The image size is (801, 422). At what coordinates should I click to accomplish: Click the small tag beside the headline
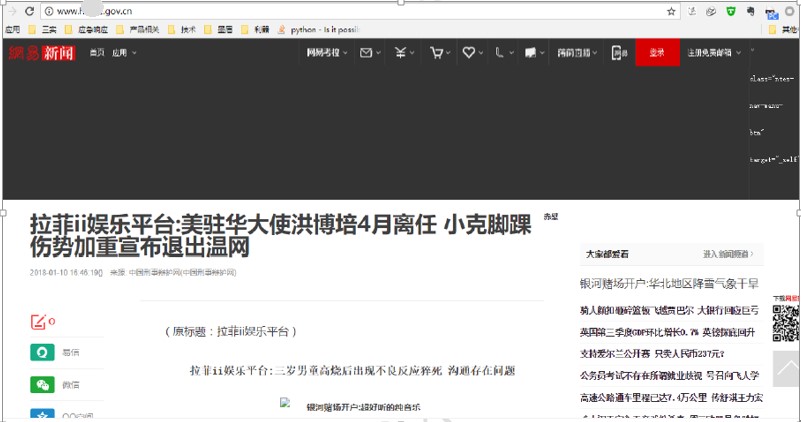551,217
